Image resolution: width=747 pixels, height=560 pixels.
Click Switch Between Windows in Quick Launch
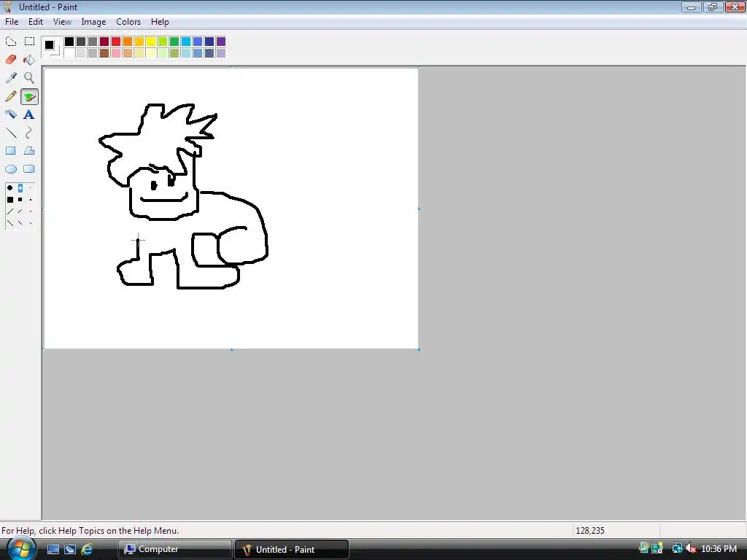(70, 549)
